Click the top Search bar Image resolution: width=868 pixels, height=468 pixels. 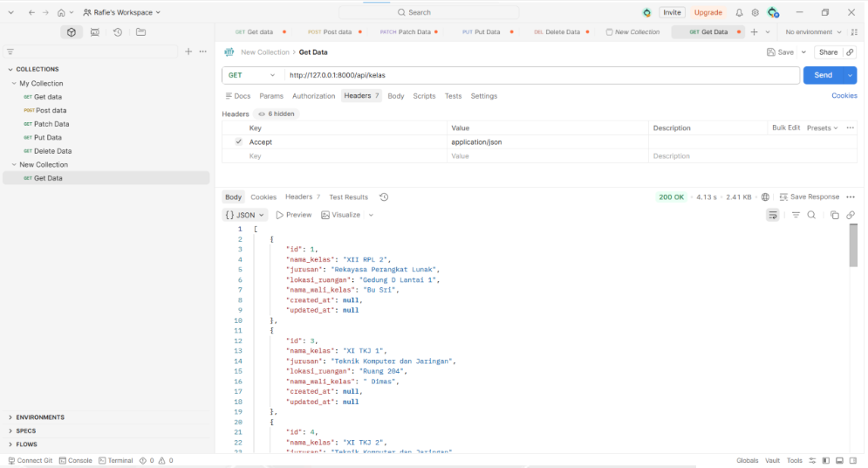tap(429, 12)
